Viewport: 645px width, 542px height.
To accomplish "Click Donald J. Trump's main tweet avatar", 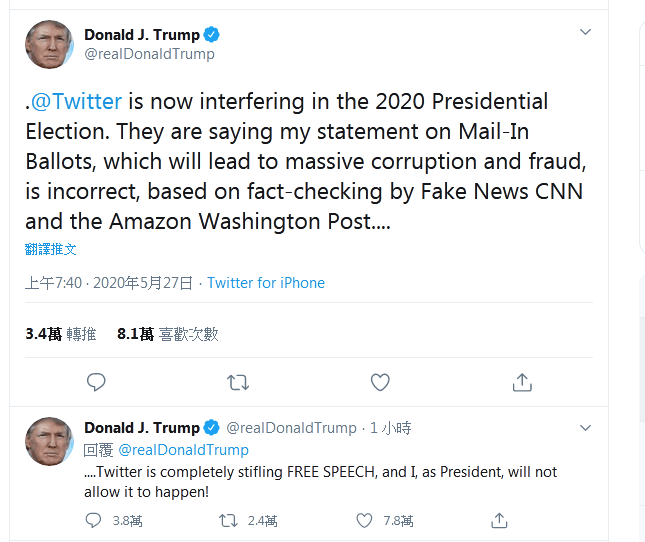I will click(x=49, y=44).
